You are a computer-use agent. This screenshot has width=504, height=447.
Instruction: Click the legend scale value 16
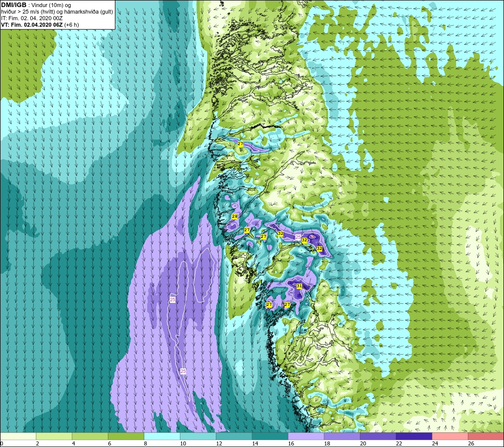coord(291,443)
